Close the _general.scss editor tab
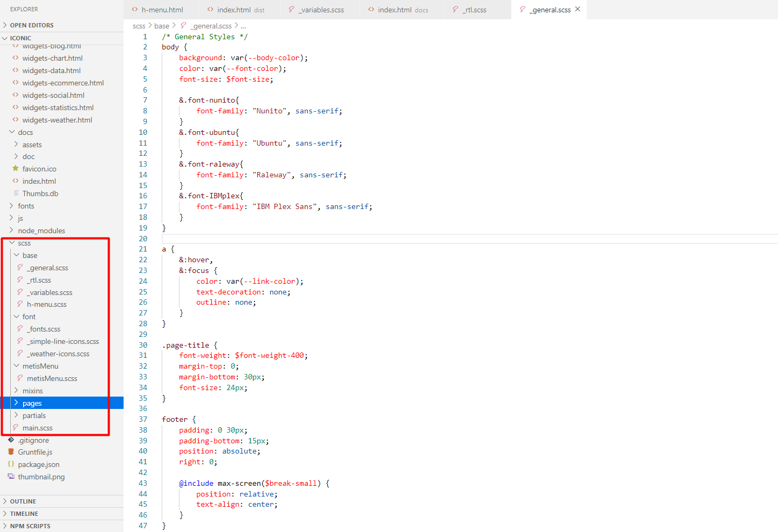This screenshot has height=532, width=778. point(578,9)
